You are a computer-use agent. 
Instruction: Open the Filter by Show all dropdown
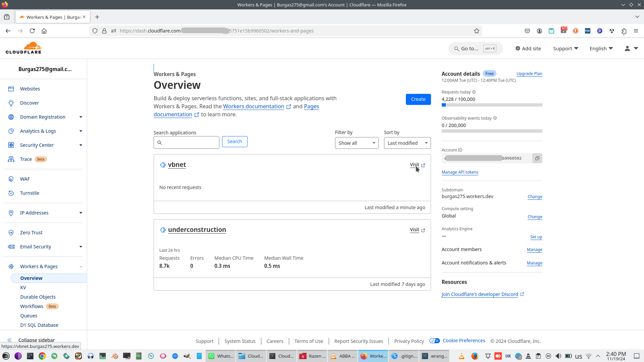pyautogui.click(x=357, y=143)
